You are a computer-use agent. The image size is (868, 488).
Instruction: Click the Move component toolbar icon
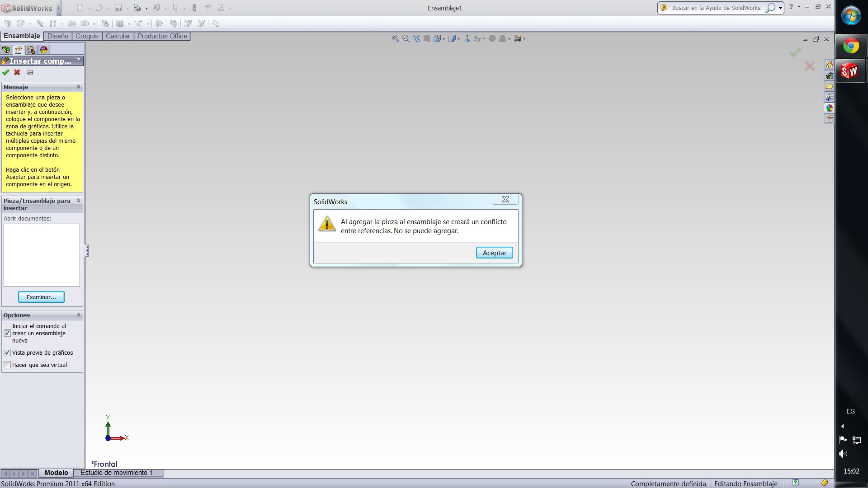(x=85, y=23)
